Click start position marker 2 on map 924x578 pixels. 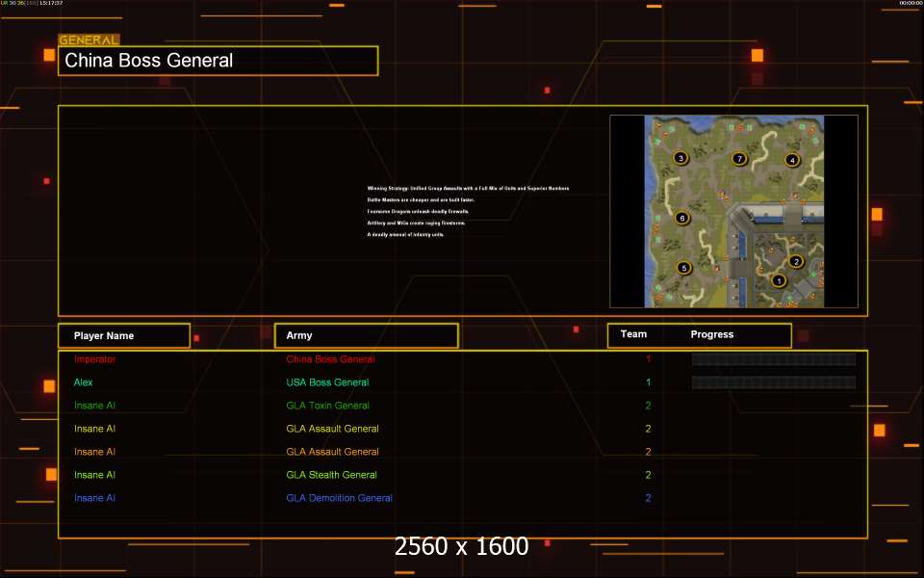pos(795,261)
